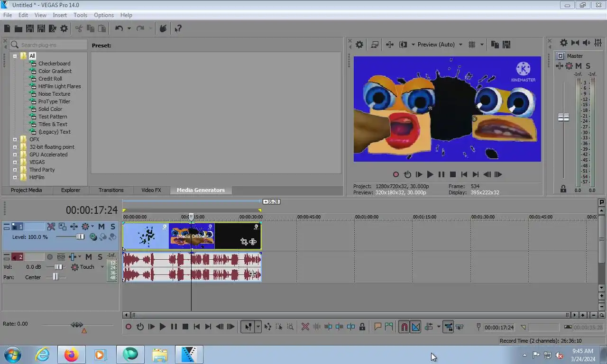The image size is (607, 364).
Task: Open the Touch automation mode dropdown
Action: point(102,267)
